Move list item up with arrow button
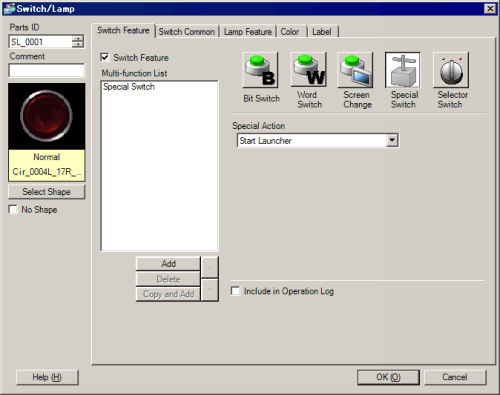This screenshot has height=395, width=500. click(x=210, y=267)
